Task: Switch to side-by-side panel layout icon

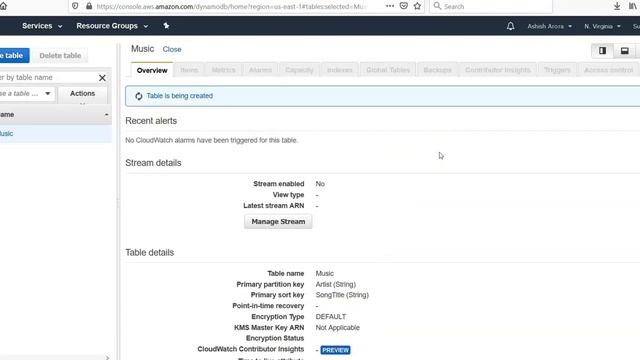Action: pyautogui.click(x=602, y=51)
